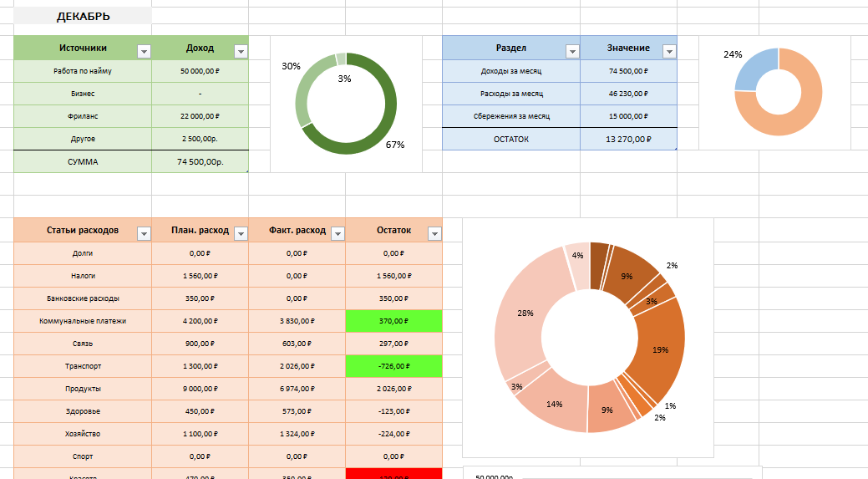Screen dimensions: 868x479
Task: Open the Источники column filter dropdown
Action: [144, 52]
